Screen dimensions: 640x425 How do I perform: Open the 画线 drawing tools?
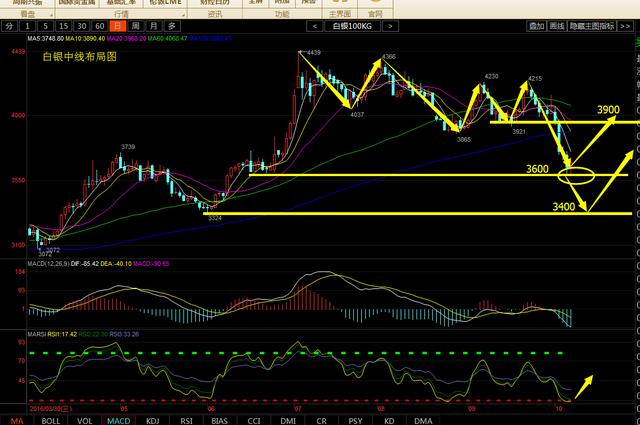point(557,26)
